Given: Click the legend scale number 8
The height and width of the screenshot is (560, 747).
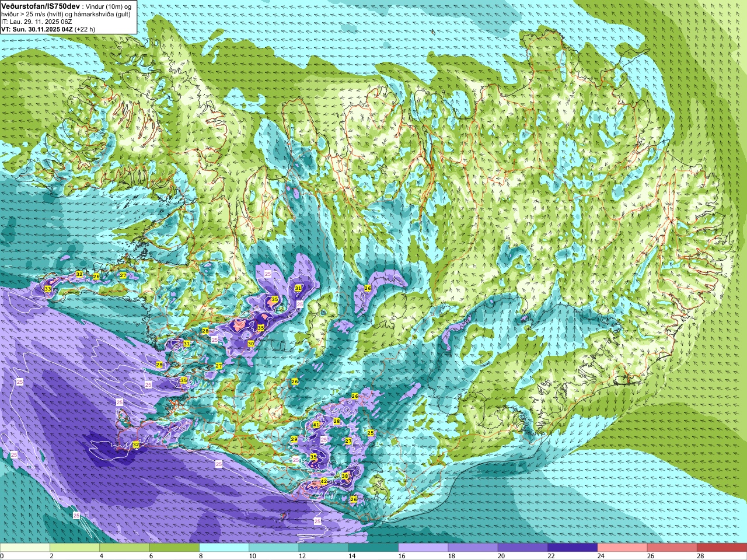Looking at the screenshot, I should (201, 556).
